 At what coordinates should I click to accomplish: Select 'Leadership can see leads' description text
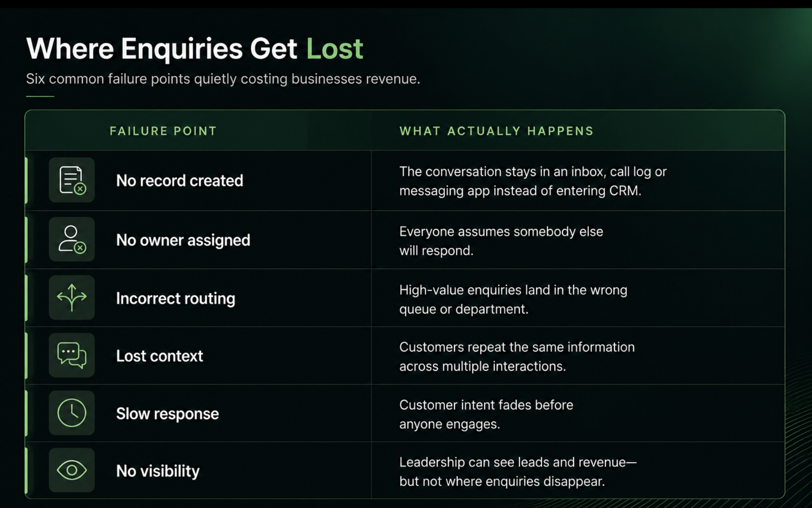[x=518, y=472]
